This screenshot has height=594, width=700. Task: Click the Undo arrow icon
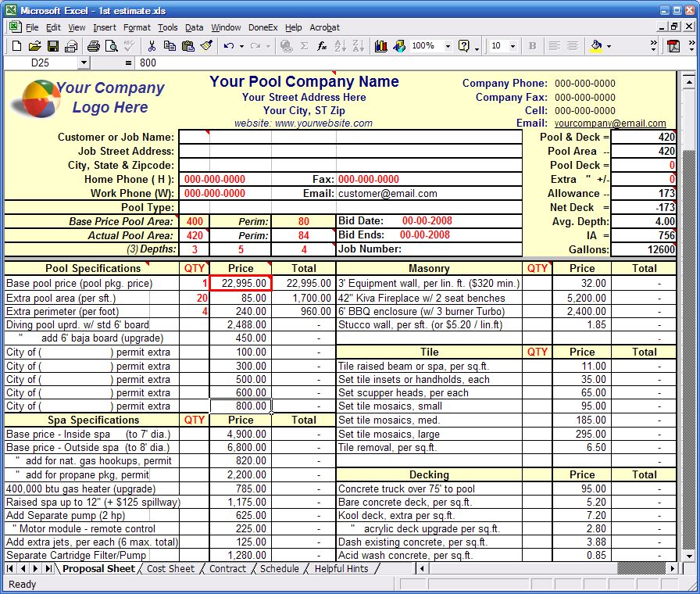(229, 45)
